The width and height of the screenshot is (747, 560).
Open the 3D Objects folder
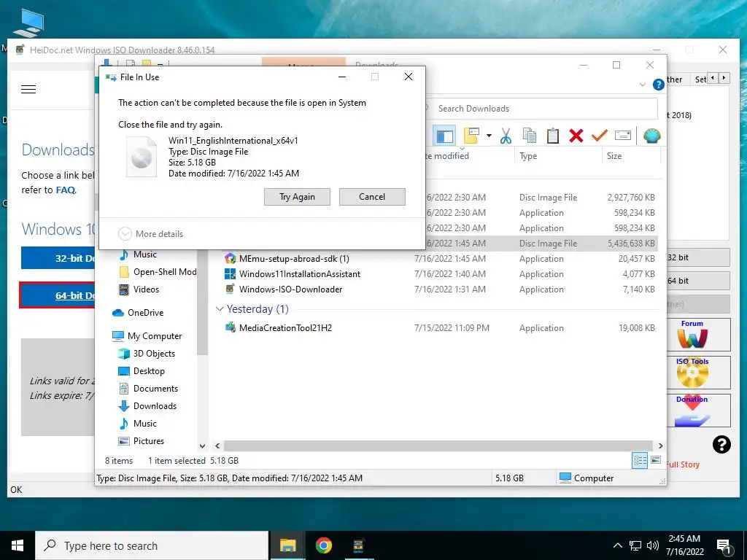[146, 354]
